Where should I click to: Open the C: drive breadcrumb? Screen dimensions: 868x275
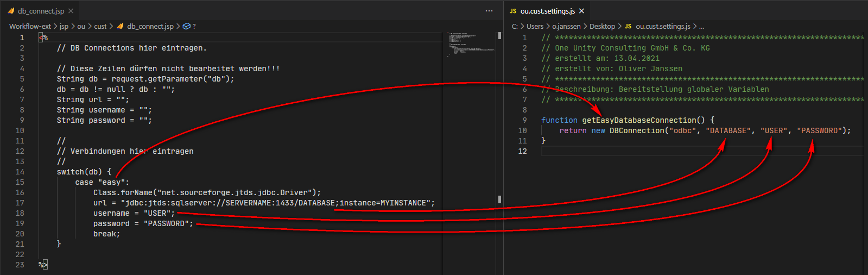click(x=515, y=26)
